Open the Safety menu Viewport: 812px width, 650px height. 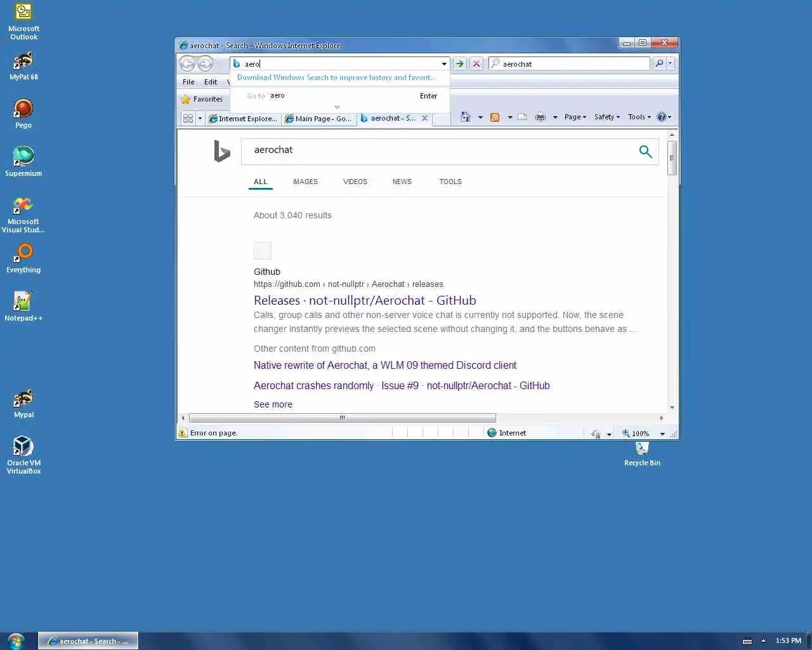(x=607, y=117)
